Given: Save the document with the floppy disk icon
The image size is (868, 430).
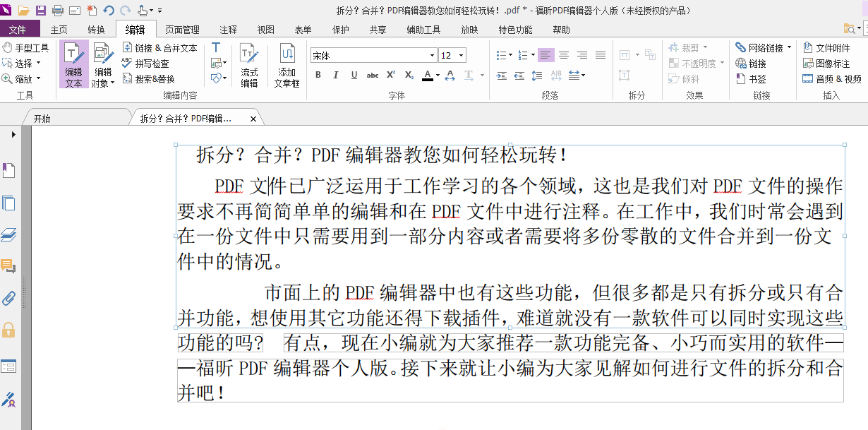Looking at the screenshot, I should (x=41, y=10).
